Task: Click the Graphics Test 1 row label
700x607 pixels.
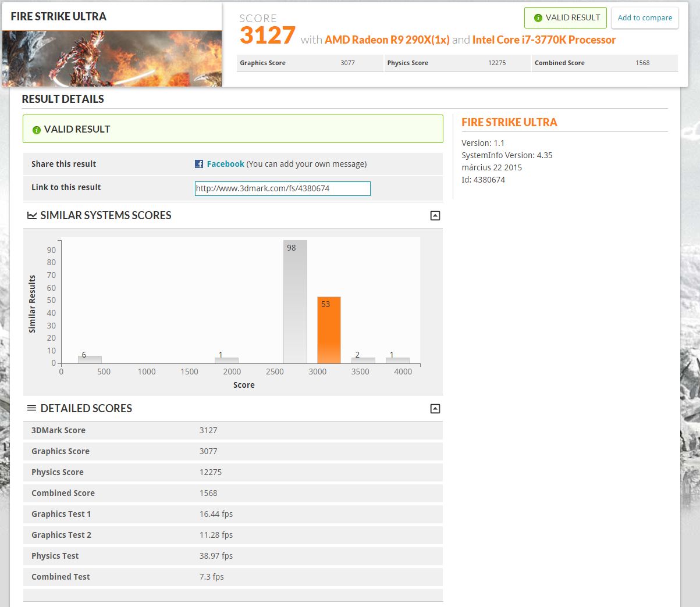Action: tap(61, 514)
